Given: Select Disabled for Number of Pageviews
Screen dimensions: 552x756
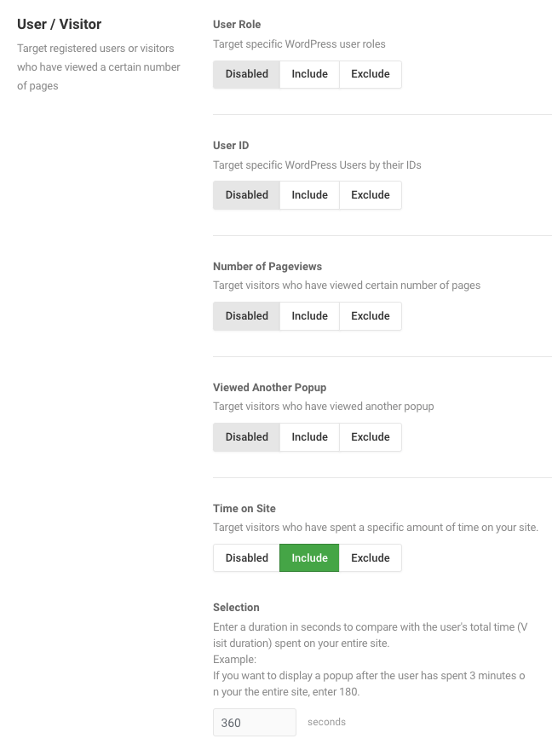Looking at the screenshot, I should pos(247,316).
